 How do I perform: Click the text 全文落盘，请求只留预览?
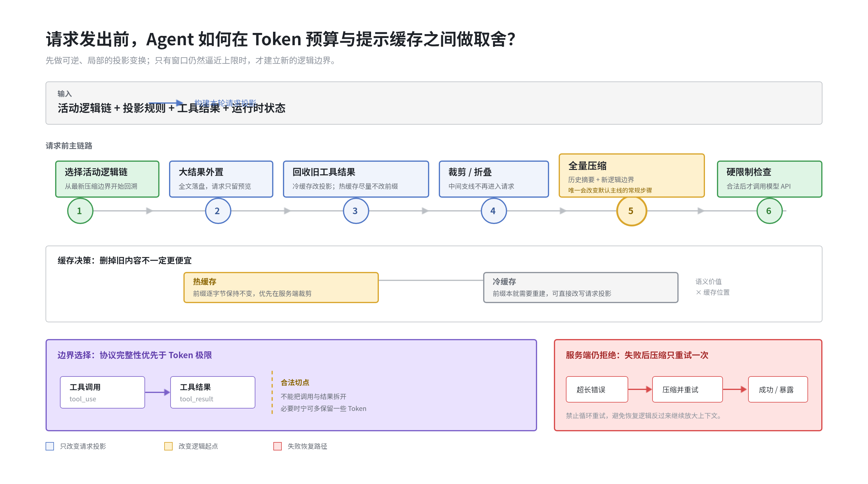(x=215, y=186)
